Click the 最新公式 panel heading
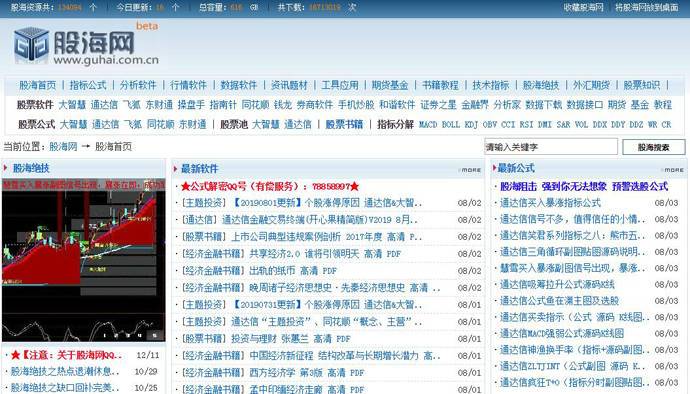Image resolution: width=690 pixels, height=394 pixels. click(516, 168)
